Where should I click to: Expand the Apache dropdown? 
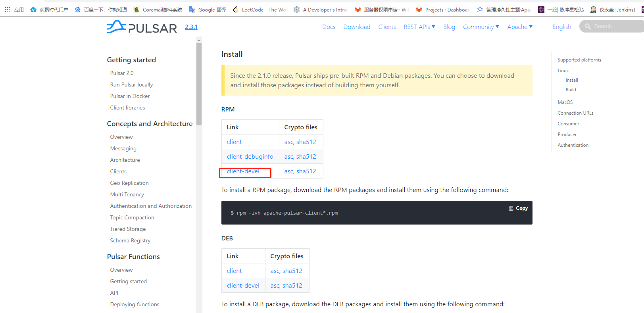(520, 27)
